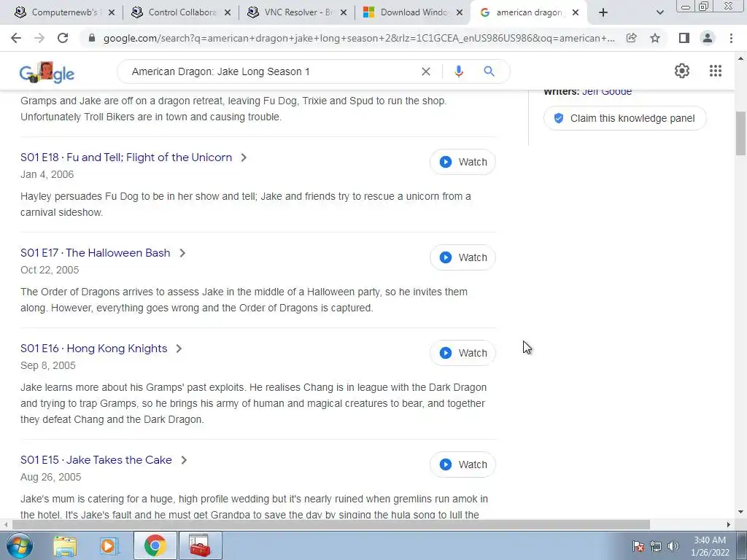The height and width of the screenshot is (560, 747).
Task: Watch episode S01 E18
Action: (462, 162)
